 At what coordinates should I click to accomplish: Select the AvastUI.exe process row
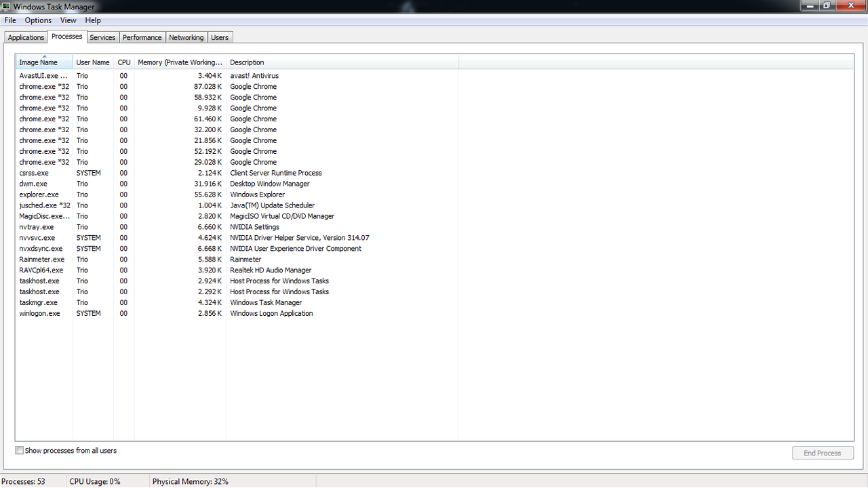tap(237, 76)
